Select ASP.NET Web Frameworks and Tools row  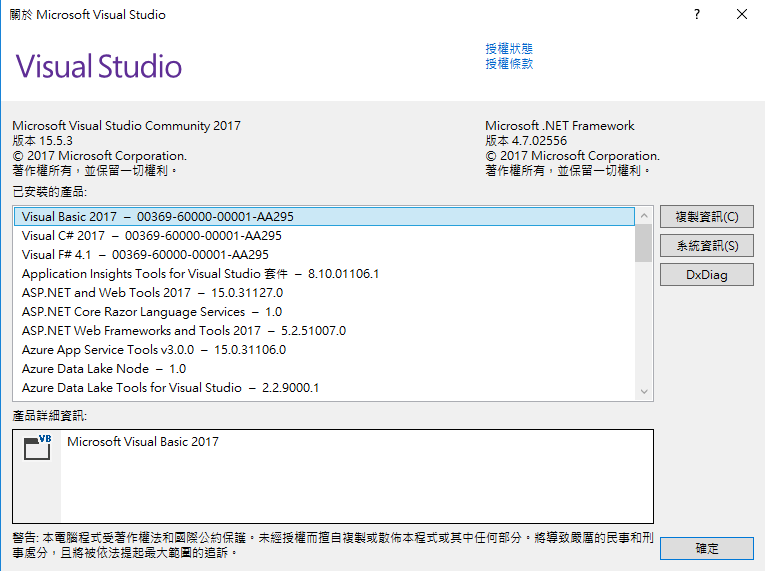(324, 331)
